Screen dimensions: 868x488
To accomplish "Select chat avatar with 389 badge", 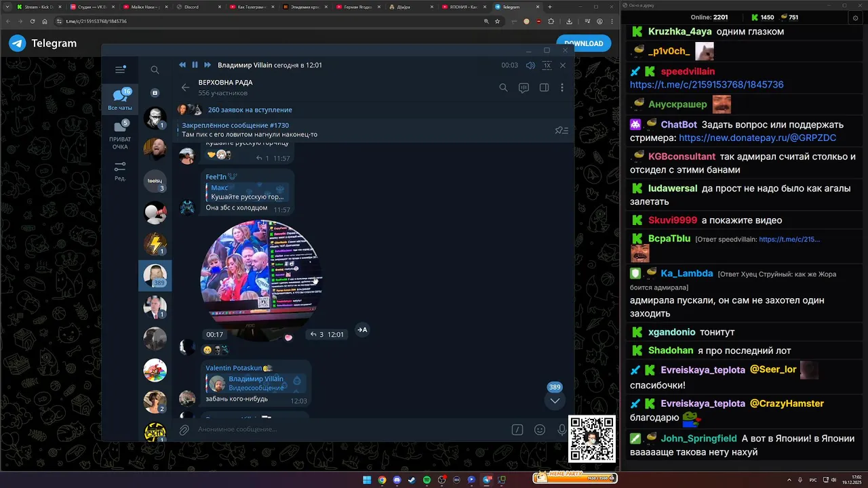I will tap(155, 276).
